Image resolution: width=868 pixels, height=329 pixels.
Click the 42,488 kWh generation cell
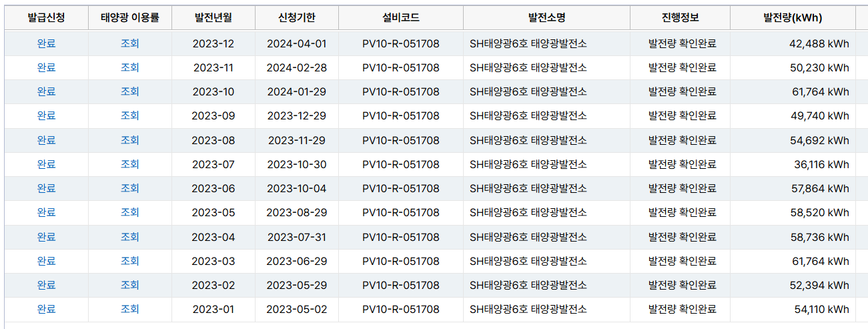pos(820,44)
